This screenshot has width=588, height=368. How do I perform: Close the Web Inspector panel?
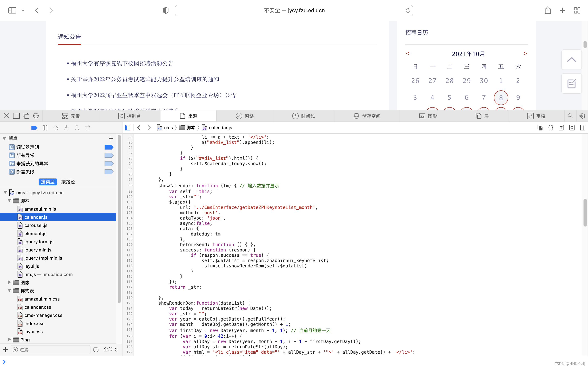point(7,116)
